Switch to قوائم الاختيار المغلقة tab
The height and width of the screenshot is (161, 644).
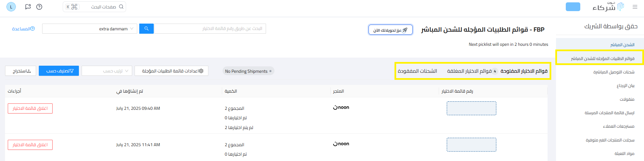(472, 71)
